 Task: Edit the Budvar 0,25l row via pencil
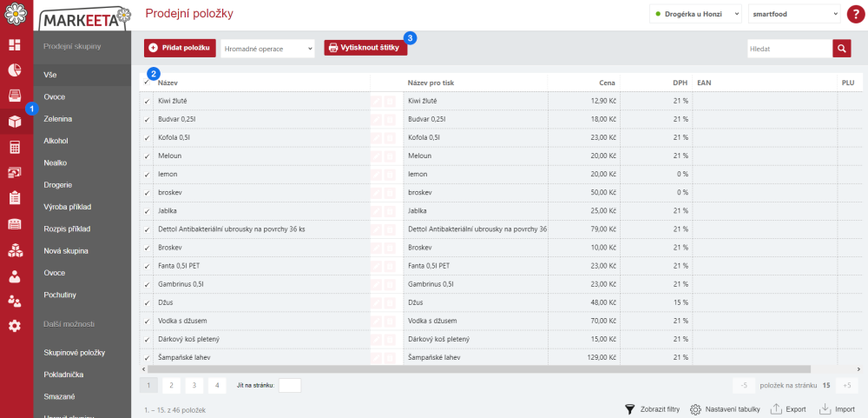[377, 119]
